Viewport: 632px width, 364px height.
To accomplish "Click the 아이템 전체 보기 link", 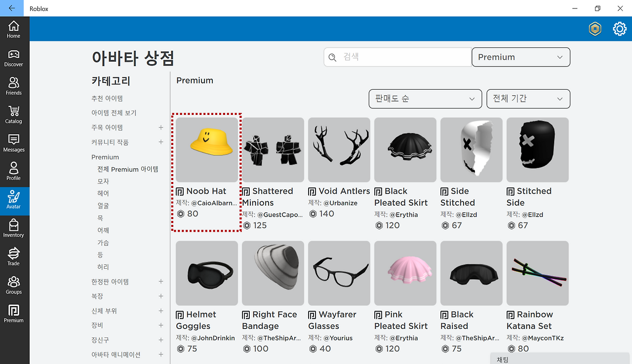I will tap(114, 113).
